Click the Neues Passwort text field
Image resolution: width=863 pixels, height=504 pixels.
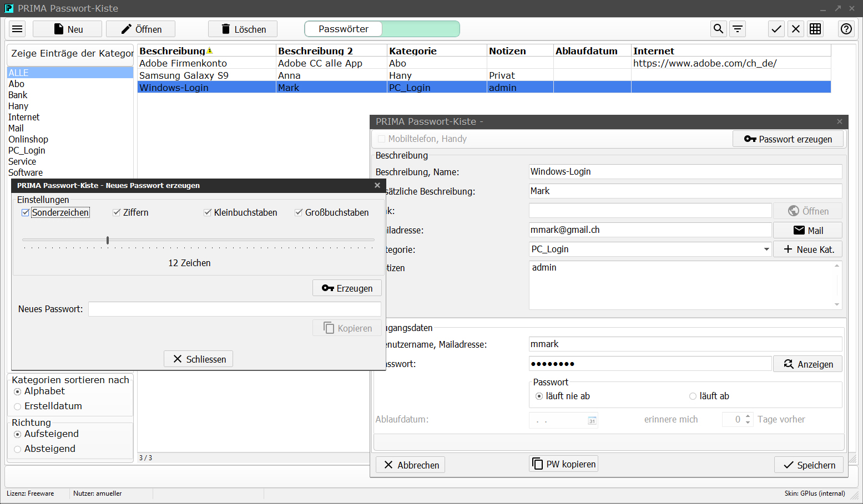click(x=235, y=309)
